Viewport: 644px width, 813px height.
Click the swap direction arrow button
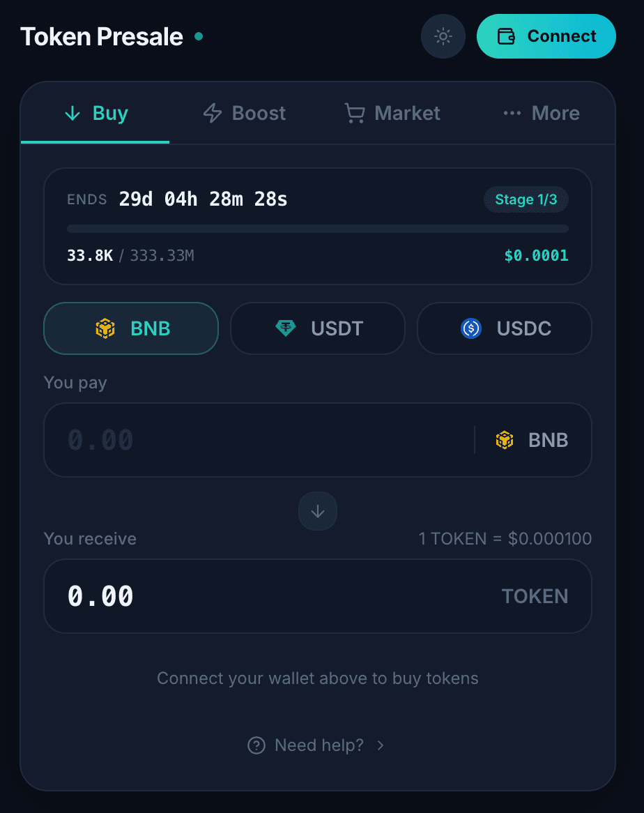[318, 511]
